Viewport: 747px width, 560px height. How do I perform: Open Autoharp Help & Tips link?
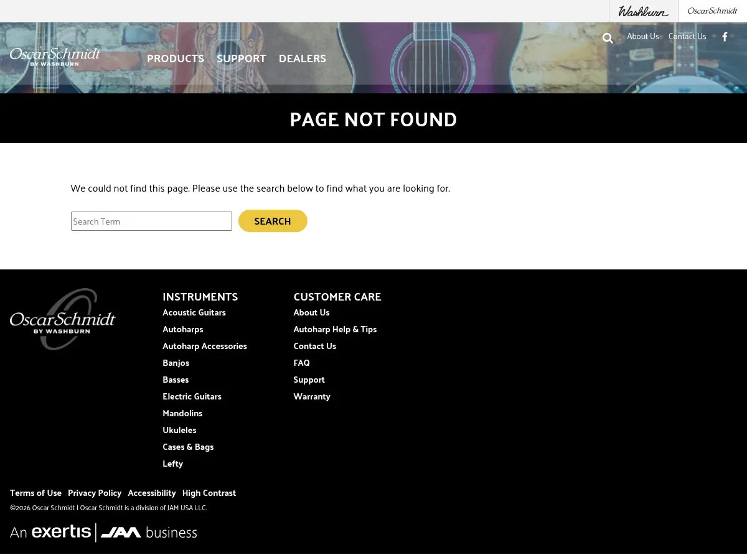pyautogui.click(x=335, y=329)
